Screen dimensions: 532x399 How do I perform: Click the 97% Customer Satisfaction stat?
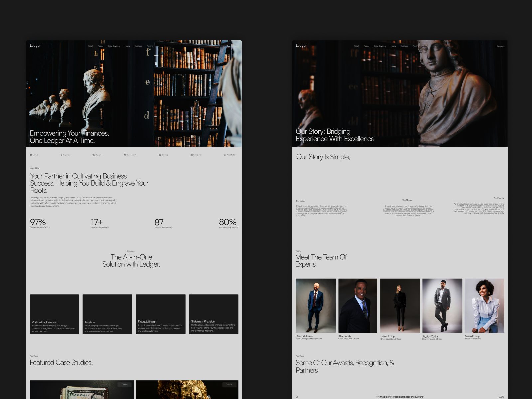40,223
